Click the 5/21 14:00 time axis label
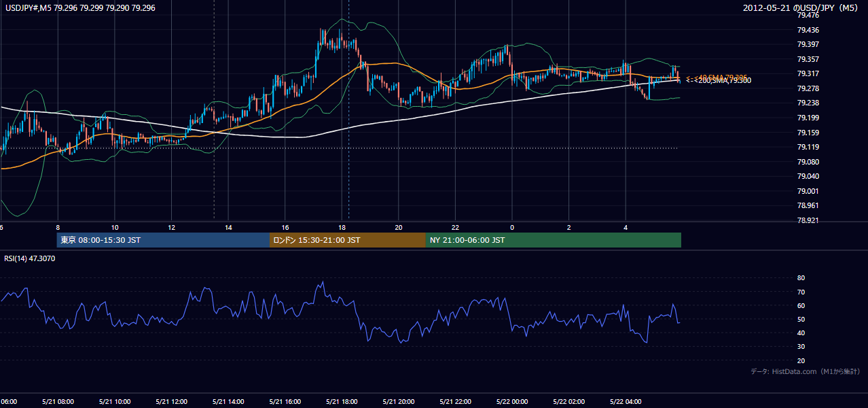 click(228, 401)
